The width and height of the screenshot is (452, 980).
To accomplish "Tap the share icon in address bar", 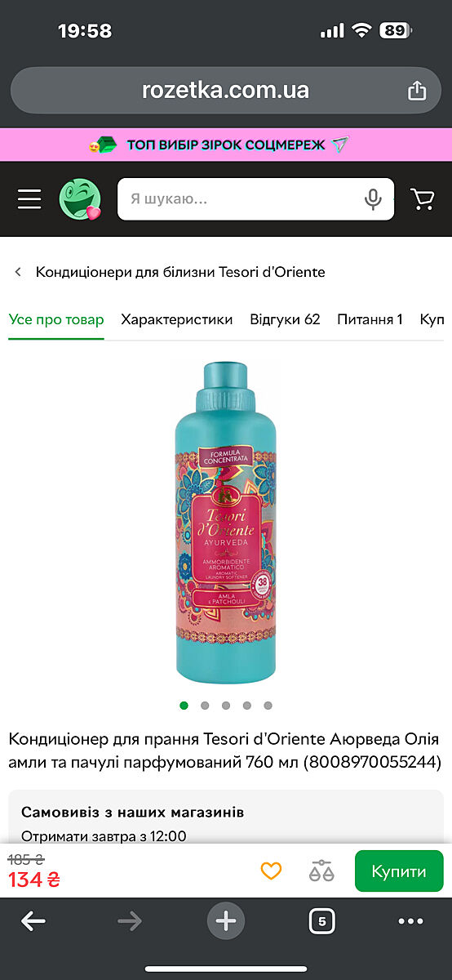I will tap(417, 90).
